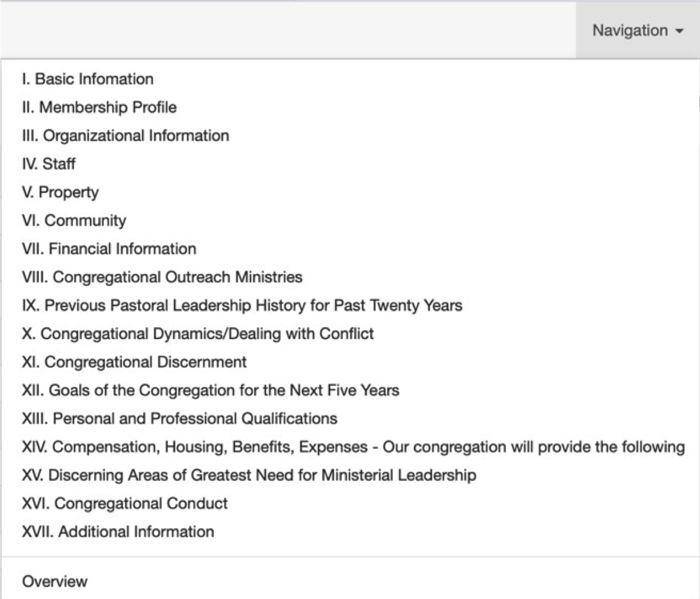Click the Overview menu entry
700x599 pixels.
pyautogui.click(x=53, y=582)
